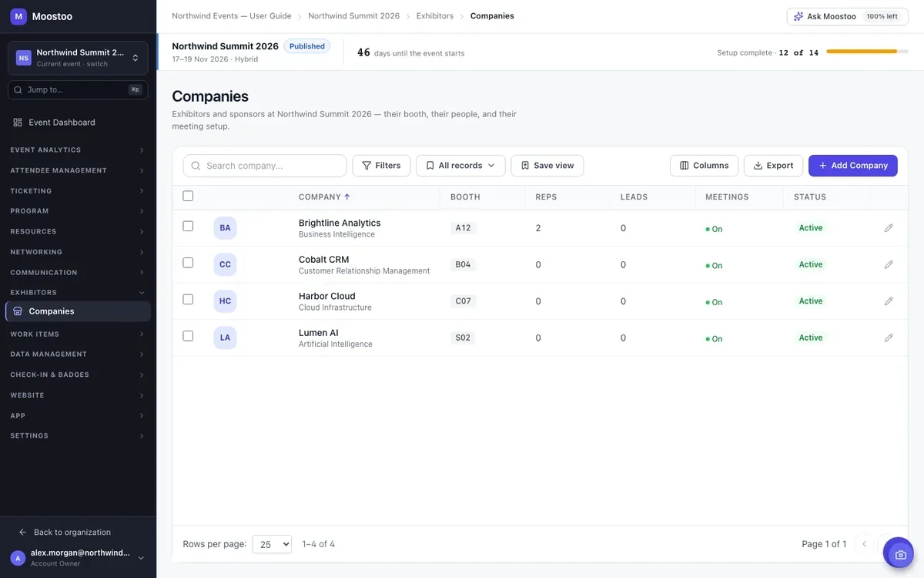This screenshot has height=578, width=924.
Task: Expand the Networking menu section
Action: (x=78, y=252)
